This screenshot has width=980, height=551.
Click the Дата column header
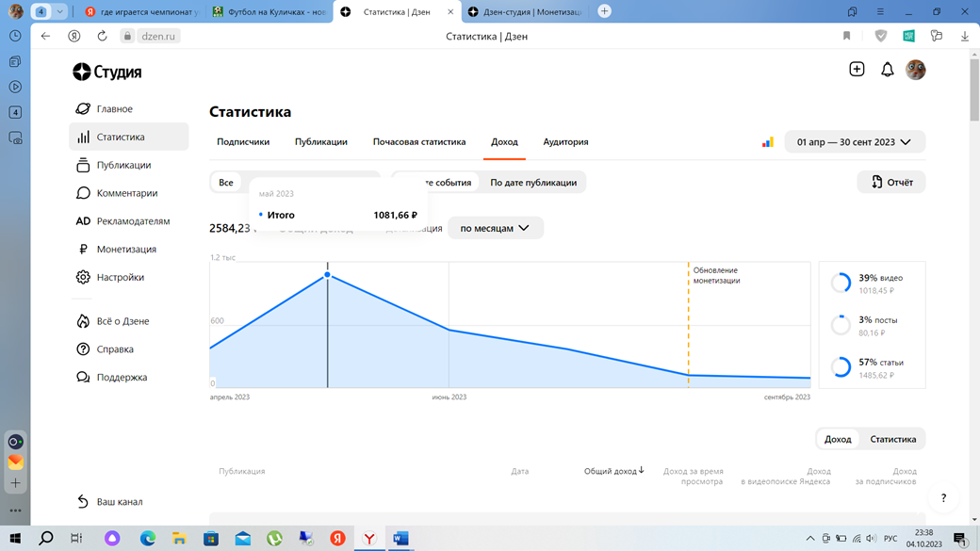click(x=520, y=471)
